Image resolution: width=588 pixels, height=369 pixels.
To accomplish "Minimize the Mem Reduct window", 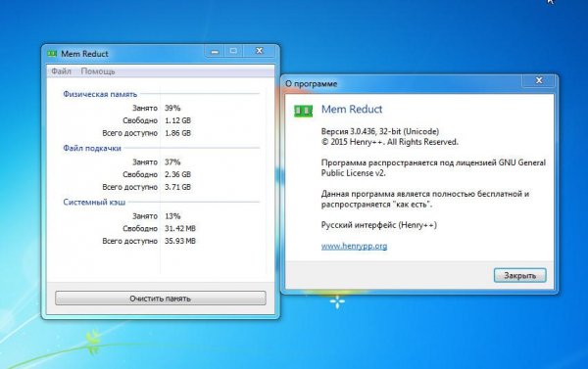I will point(215,51).
